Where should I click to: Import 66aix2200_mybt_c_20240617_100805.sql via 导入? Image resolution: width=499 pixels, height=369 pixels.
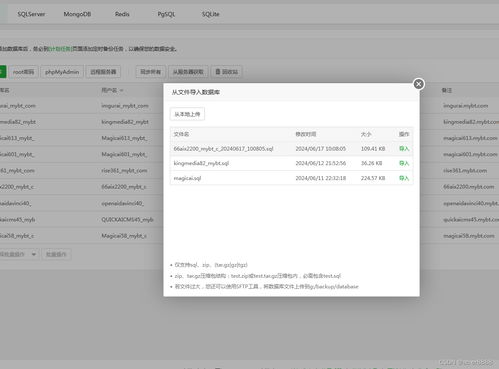click(404, 149)
